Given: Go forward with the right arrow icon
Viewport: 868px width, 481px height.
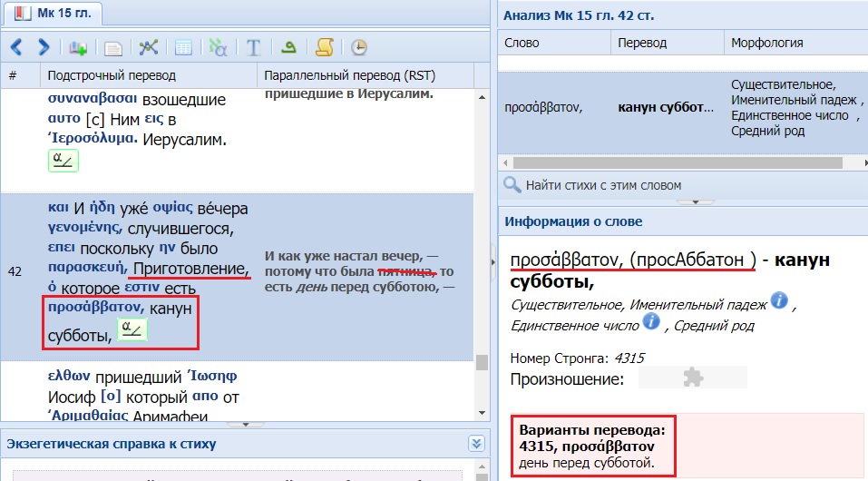Looking at the screenshot, I should 43,47.
